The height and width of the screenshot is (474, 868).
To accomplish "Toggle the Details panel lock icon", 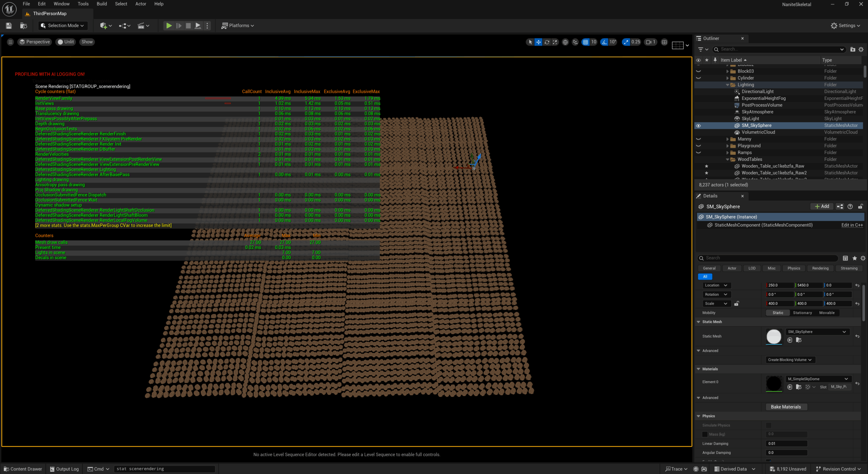I will (860, 207).
